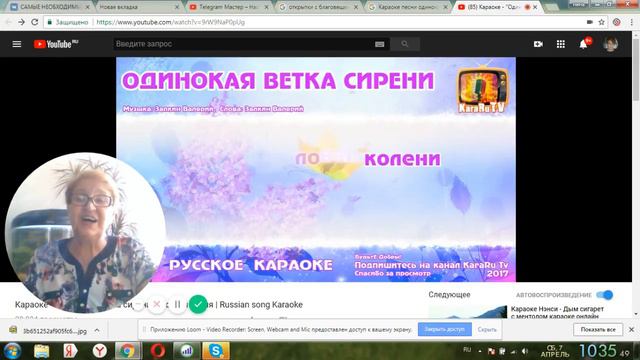Switch to the Караоке песни одино... tab
The width and height of the screenshot is (640, 360).
(407, 7)
